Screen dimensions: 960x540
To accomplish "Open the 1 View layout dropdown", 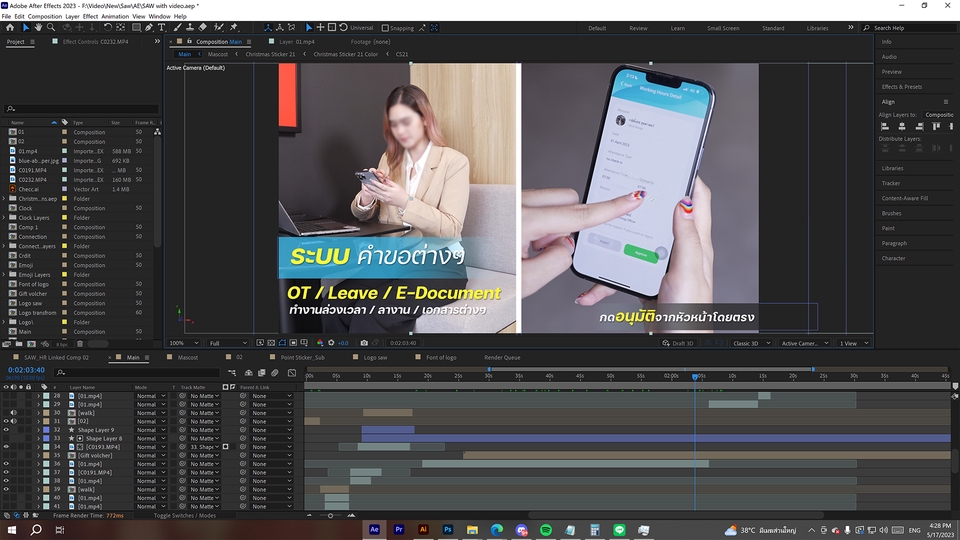I will (853, 343).
